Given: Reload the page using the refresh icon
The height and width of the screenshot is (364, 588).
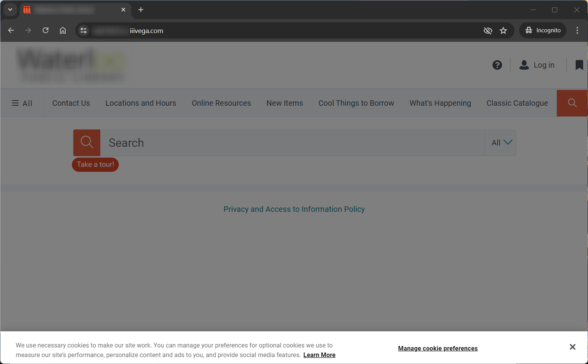Looking at the screenshot, I should tap(45, 30).
